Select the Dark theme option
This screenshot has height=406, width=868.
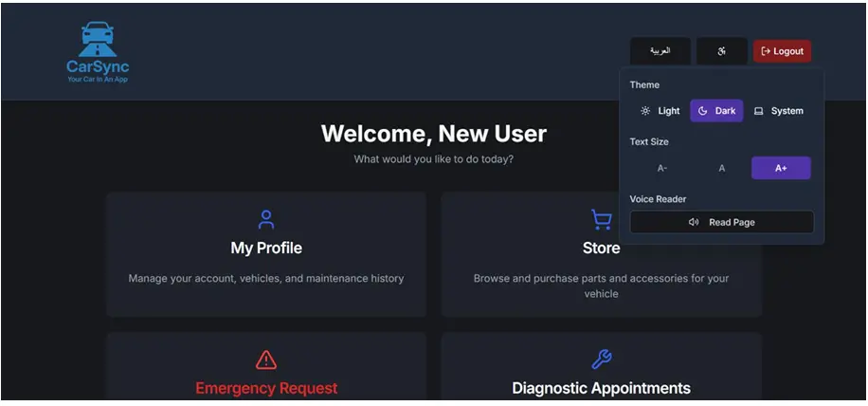pos(716,111)
